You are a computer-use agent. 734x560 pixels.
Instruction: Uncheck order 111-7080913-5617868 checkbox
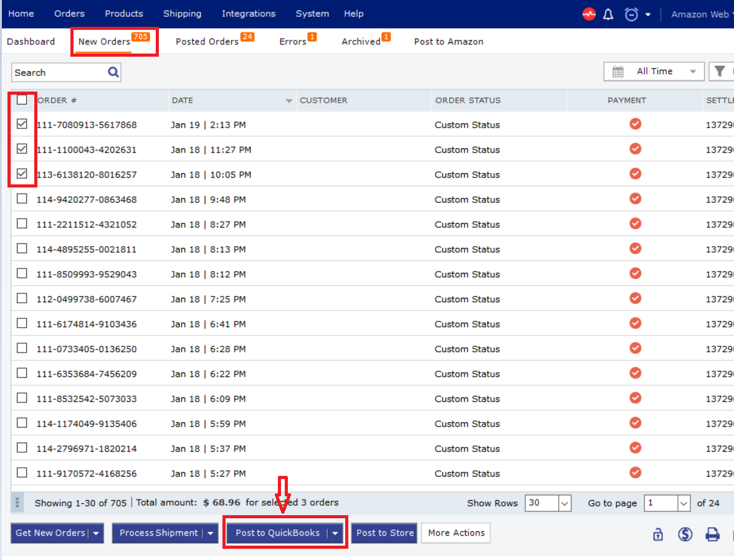pyautogui.click(x=22, y=124)
